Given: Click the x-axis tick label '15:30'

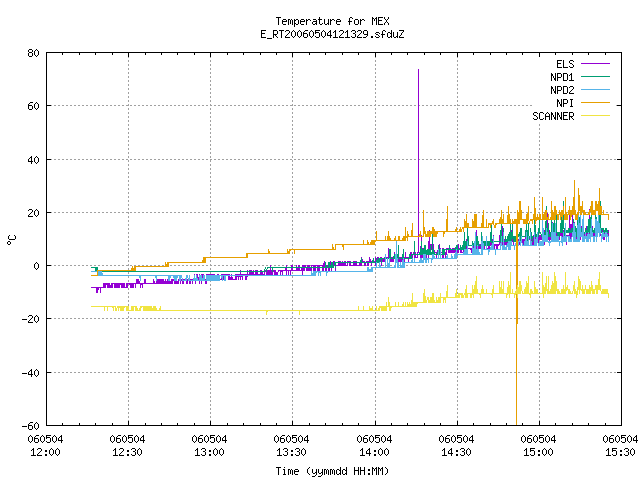Looking at the screenshot, I should coord(620,453).
